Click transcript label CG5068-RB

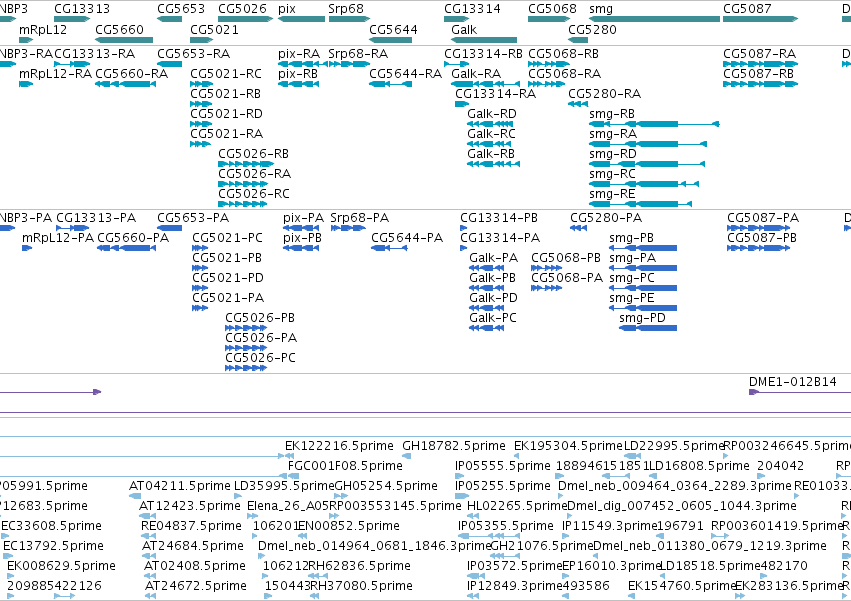[x=563, y=54]
